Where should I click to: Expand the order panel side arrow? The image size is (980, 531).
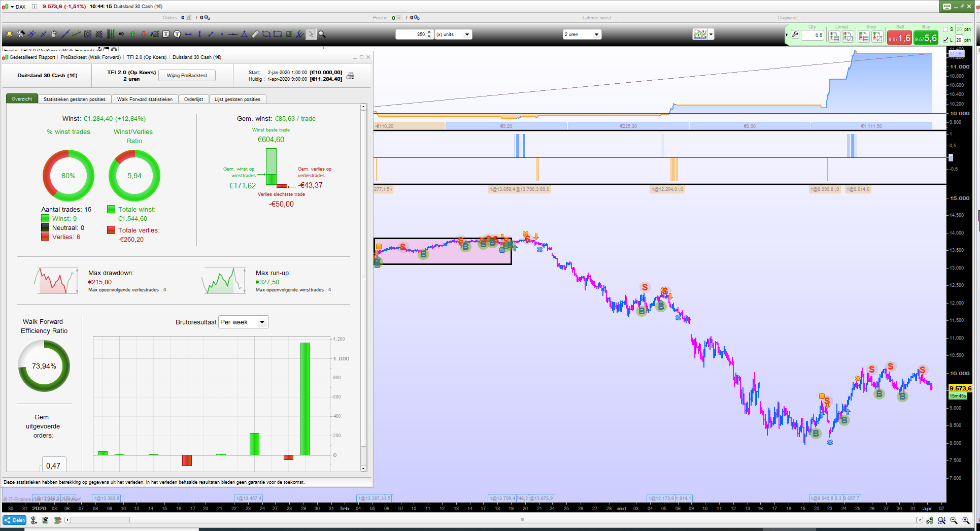point(787,35)
